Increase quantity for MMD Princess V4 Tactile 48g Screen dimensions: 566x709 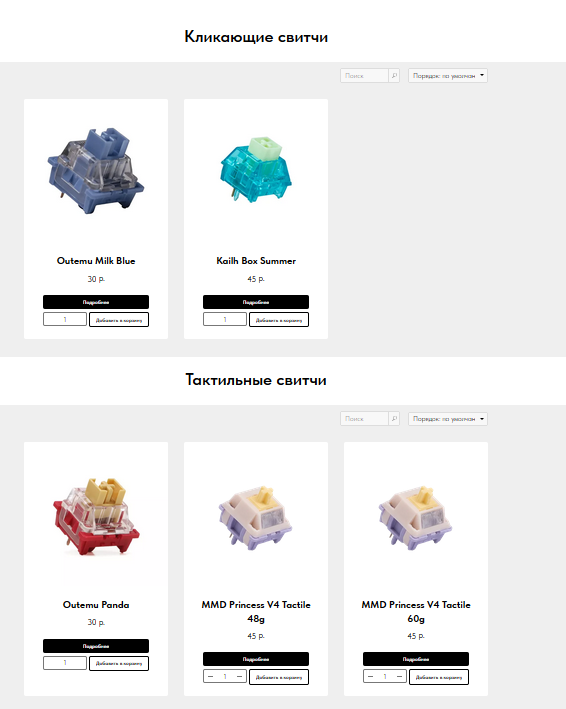(240, 676)
